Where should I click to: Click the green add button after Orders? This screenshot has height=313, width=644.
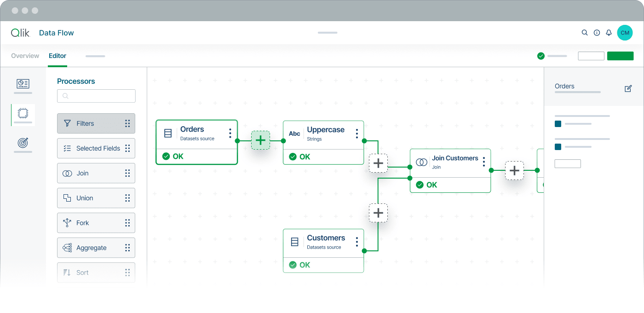coord(260,140)
